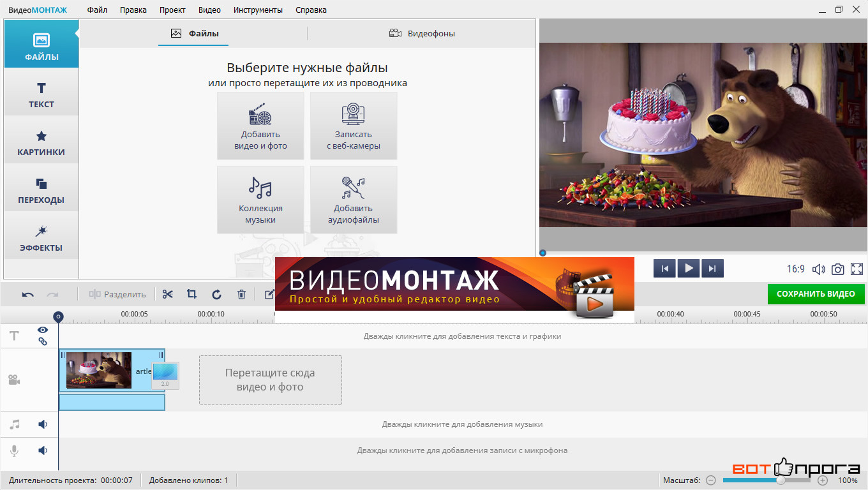This screenshot has height=490, width=868.
Task: Click the Масштаб zoom slider handle
Action: coord(781,480)
